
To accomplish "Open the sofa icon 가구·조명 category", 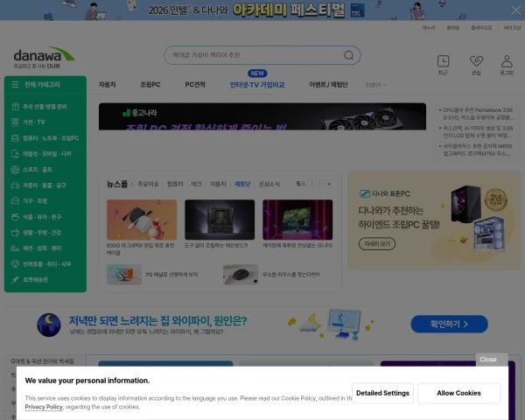I will tap(15, 201).
